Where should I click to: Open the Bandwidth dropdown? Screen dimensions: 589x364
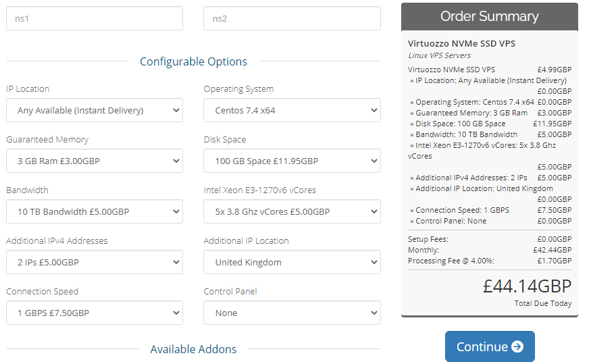95,211
